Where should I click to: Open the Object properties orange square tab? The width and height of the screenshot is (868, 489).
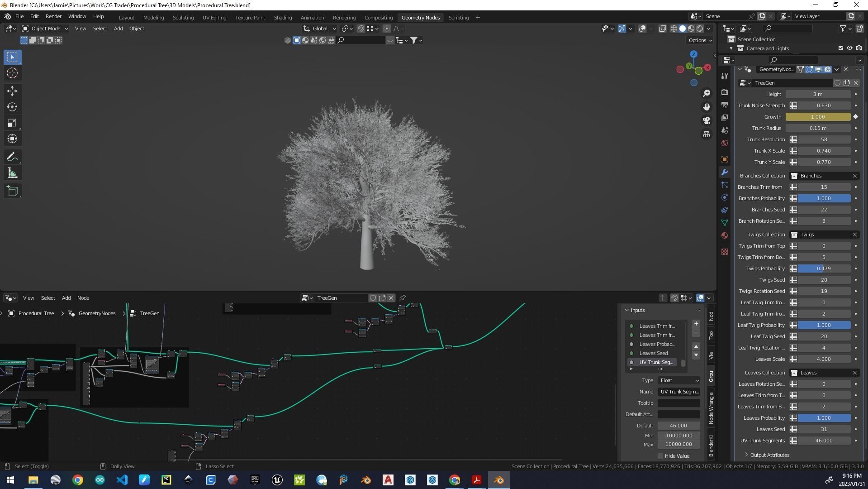click(x=725, y=159)
